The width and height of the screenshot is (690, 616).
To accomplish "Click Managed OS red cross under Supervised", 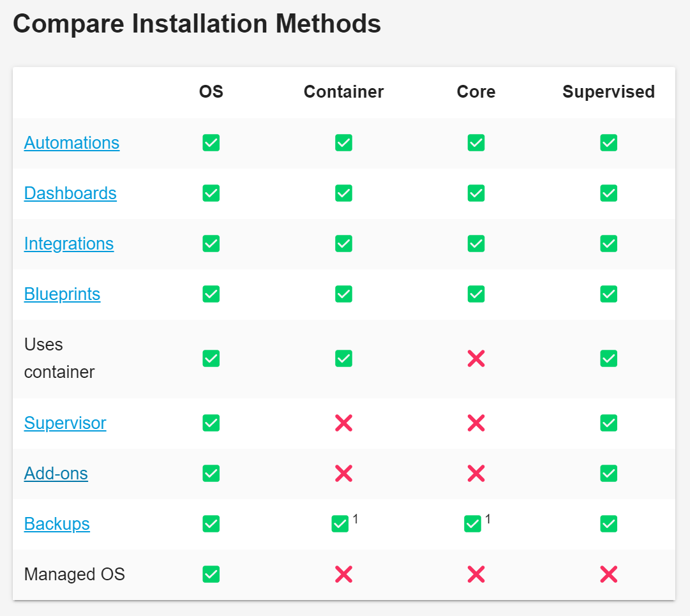I will 608,575.
